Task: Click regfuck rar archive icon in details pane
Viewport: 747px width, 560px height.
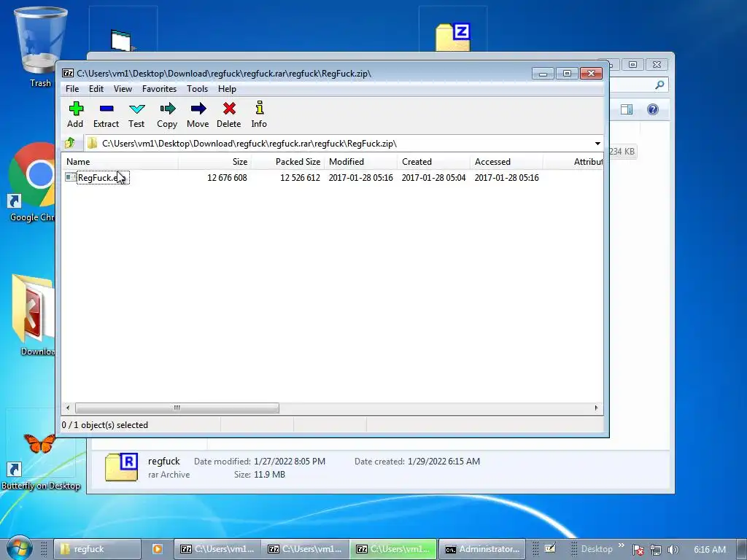Action: [x=122, y=467]
